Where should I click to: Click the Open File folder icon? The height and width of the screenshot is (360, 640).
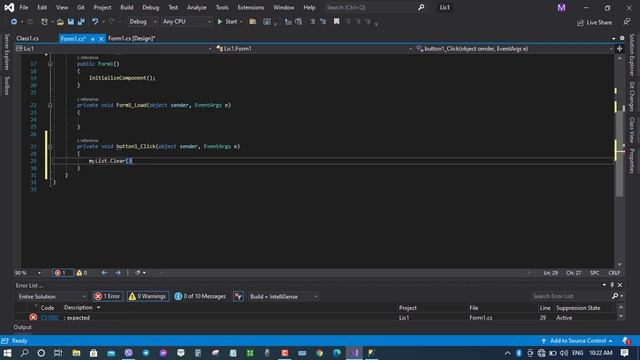point(60,22)
